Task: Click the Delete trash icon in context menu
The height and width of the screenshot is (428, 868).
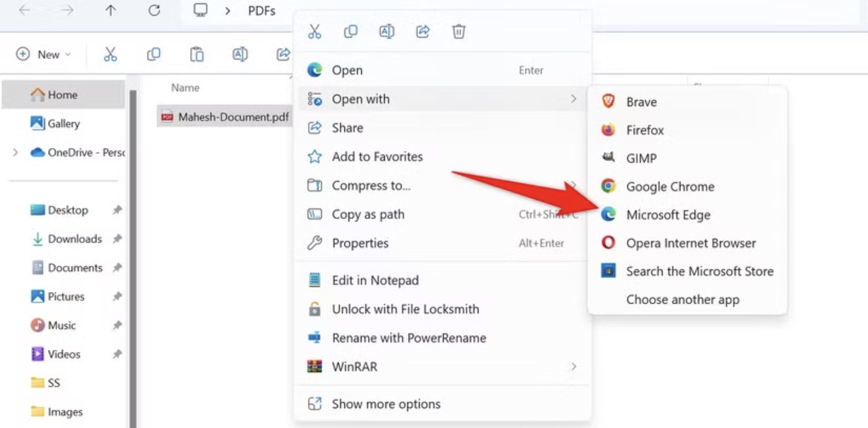Action: pos(458,31)
